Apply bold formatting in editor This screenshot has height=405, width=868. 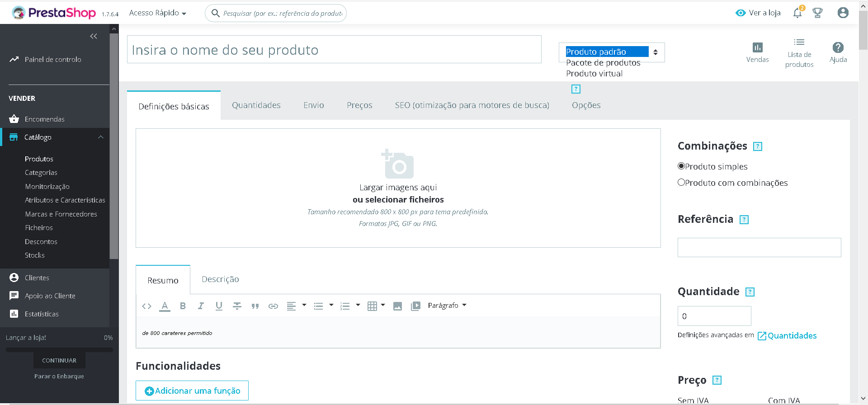[x=183, y=306]
